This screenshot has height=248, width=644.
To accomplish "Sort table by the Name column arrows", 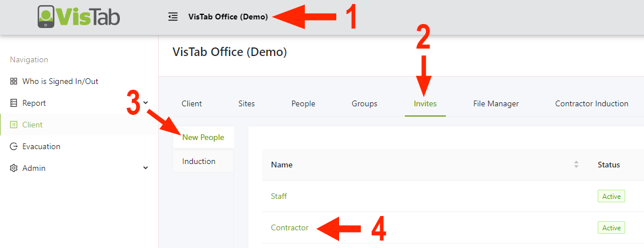I will tap(576, 165).
